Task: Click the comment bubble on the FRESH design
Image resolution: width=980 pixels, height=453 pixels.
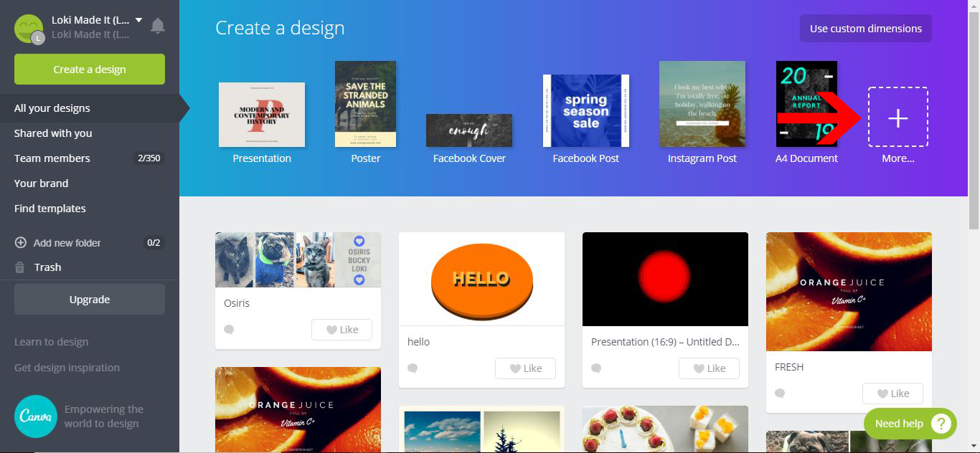Action: [779, 393]
